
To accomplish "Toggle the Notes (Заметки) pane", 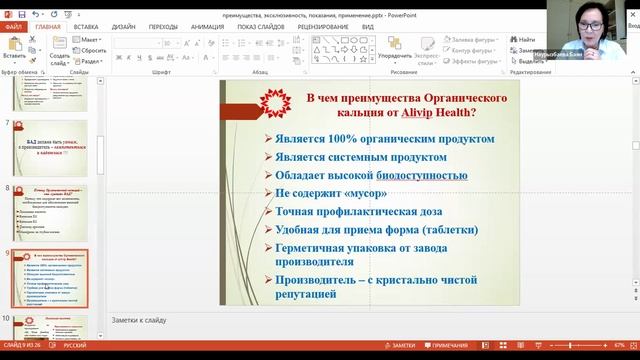I will click(x=400, y=345).
